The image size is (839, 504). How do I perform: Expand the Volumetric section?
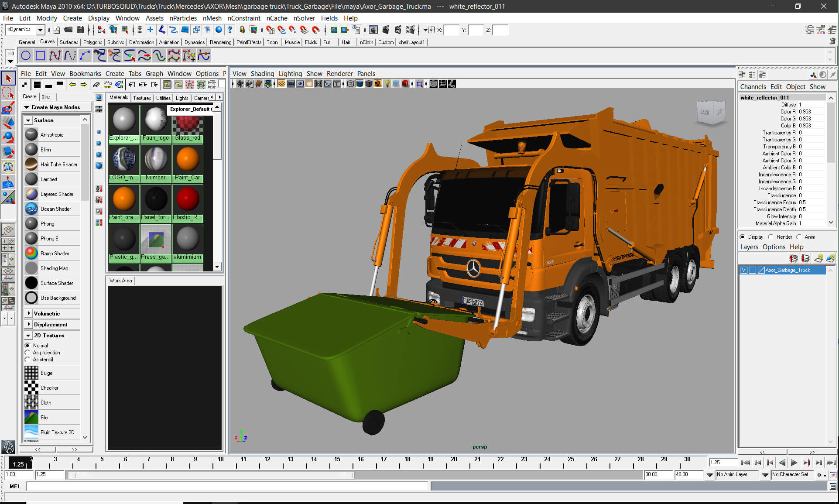click(28, 314)
